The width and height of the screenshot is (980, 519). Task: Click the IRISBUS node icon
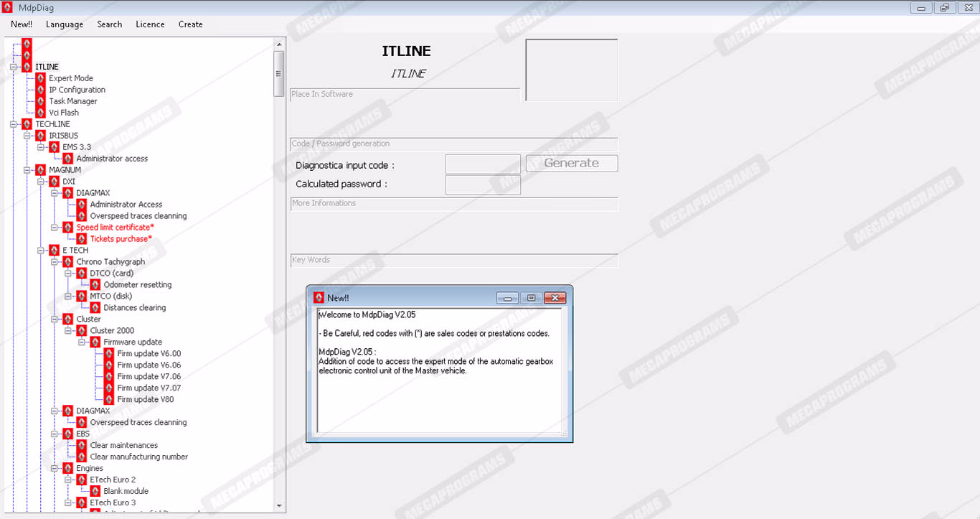coord(41,136)
